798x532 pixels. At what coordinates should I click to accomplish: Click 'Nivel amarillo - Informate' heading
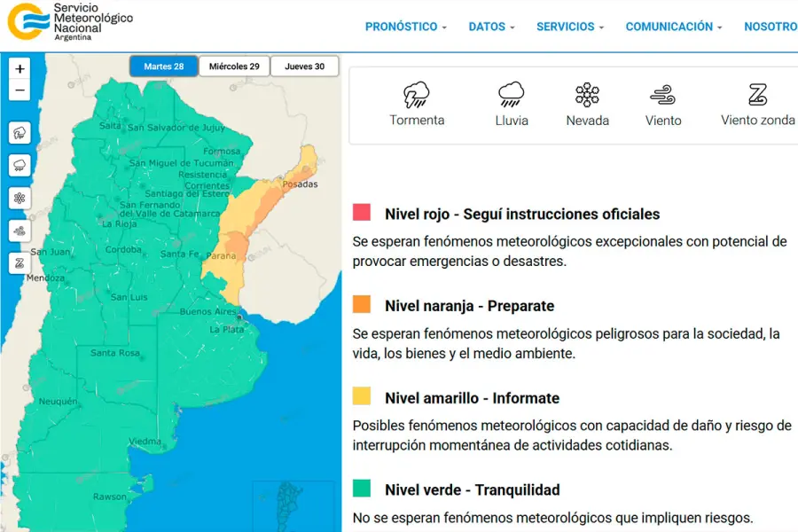pos(472,398)
